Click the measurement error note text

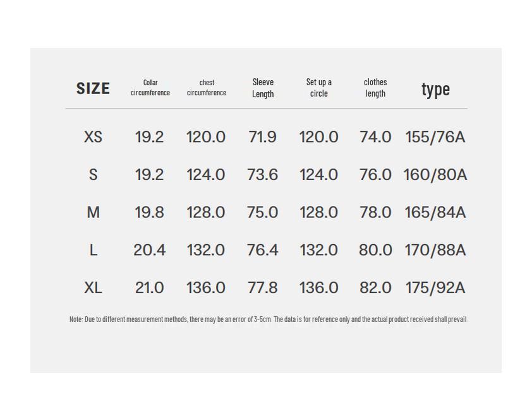point(268,319)
